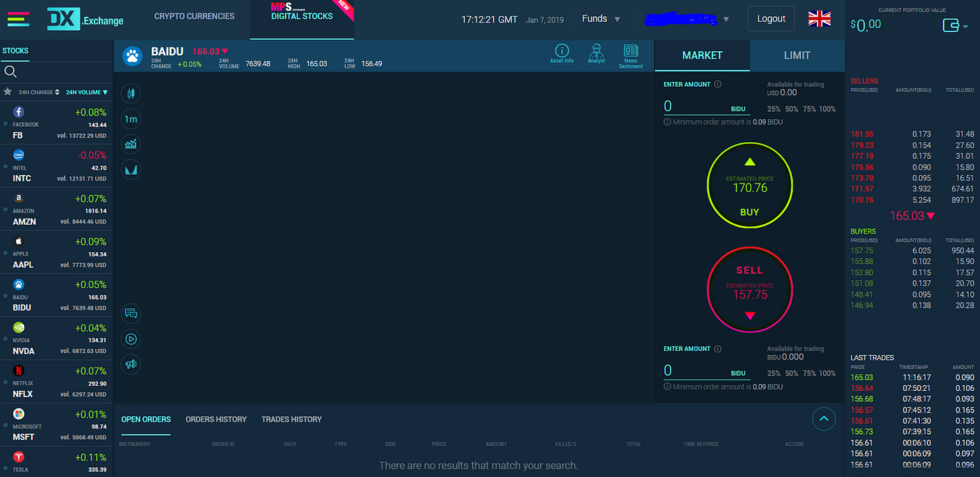This screenshot has height=477, width=980.
Task: Collapse the orders panel with up chevron
Action: coord(823,419)
